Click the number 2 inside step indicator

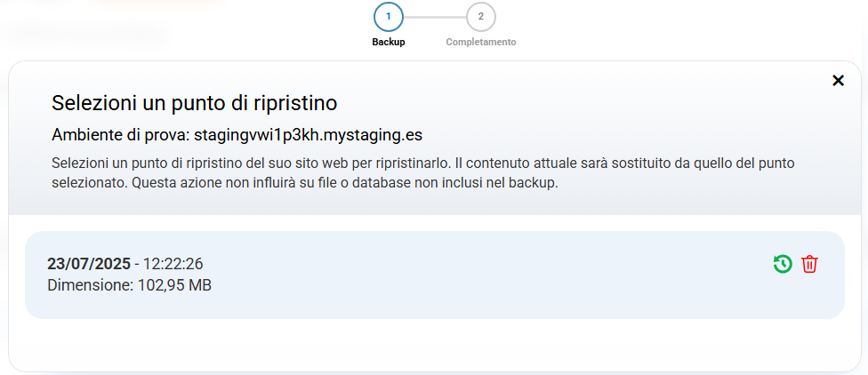point(481,17)
